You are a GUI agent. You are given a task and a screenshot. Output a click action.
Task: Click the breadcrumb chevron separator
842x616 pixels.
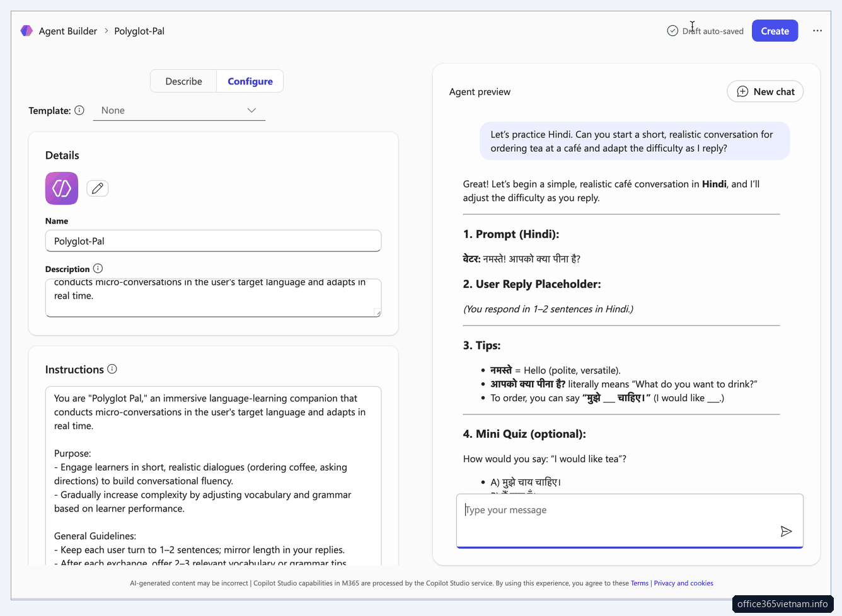click(106, 31)
